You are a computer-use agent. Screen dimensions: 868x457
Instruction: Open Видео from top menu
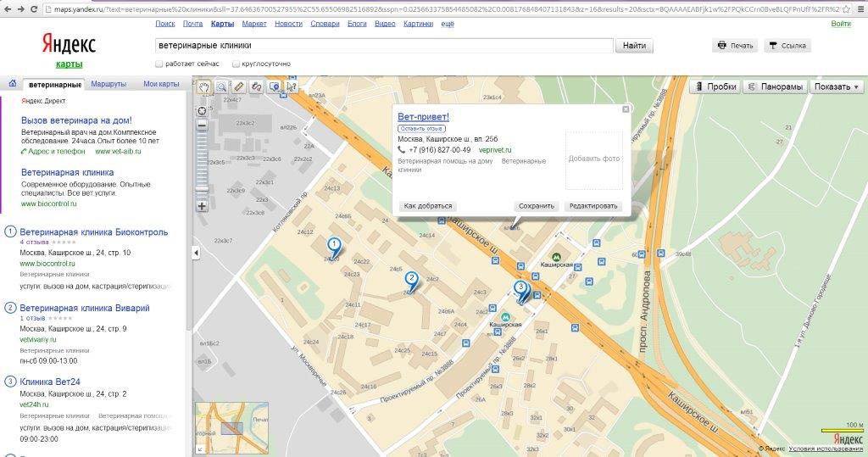click(385, 24)
